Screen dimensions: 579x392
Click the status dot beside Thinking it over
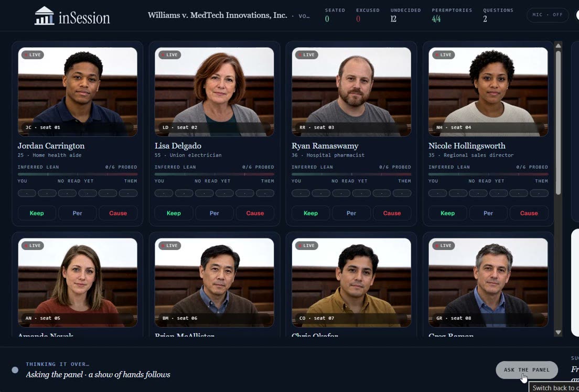pyautogui.click(x=15, y=370)
